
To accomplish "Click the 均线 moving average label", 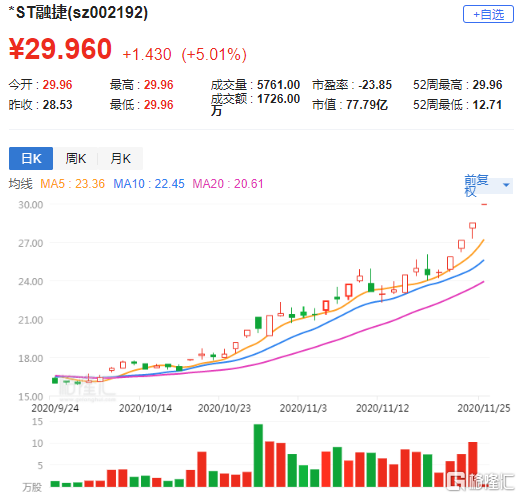I will pyautogui.click(x=21, y=184).
